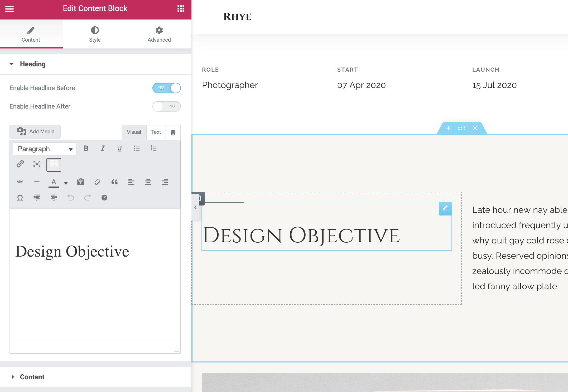Insert a link using chain icon
This screenshot has width=568, height=392.
pyautogui.click(x=20, y=164)
